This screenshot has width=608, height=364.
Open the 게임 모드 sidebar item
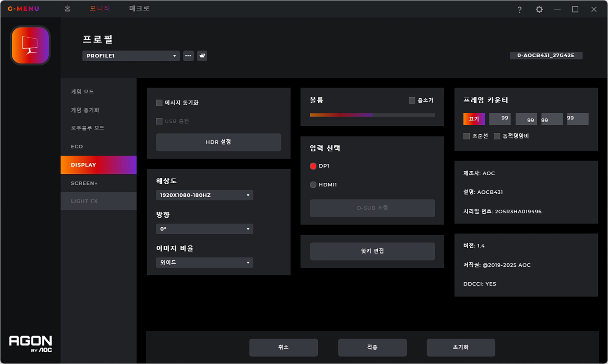tap(82, 92)
